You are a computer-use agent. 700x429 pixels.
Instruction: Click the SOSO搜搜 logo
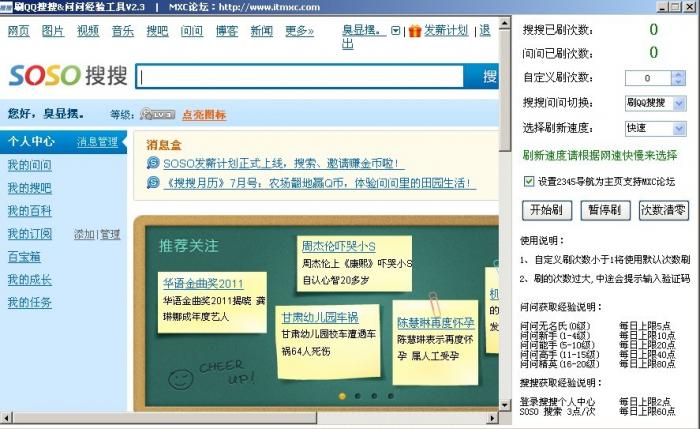click(x=68, y=75)
